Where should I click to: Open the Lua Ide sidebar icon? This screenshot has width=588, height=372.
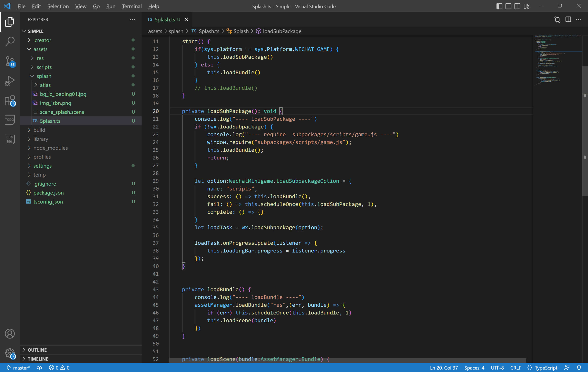coord(10,139)
